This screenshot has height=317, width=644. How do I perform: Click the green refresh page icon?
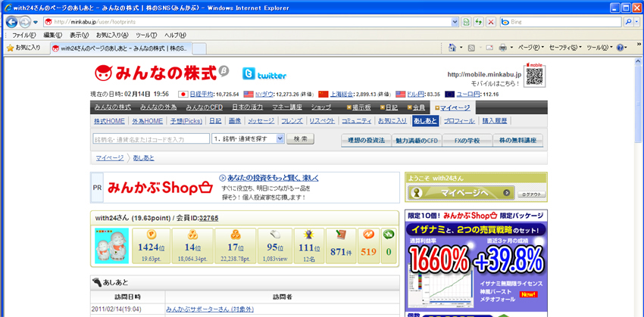[477, 21]
